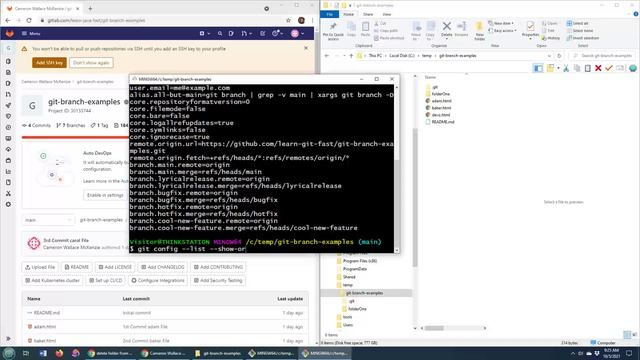Open README.md in the GitLab file list
Viewport: 640px width, 360px height.
47,313
